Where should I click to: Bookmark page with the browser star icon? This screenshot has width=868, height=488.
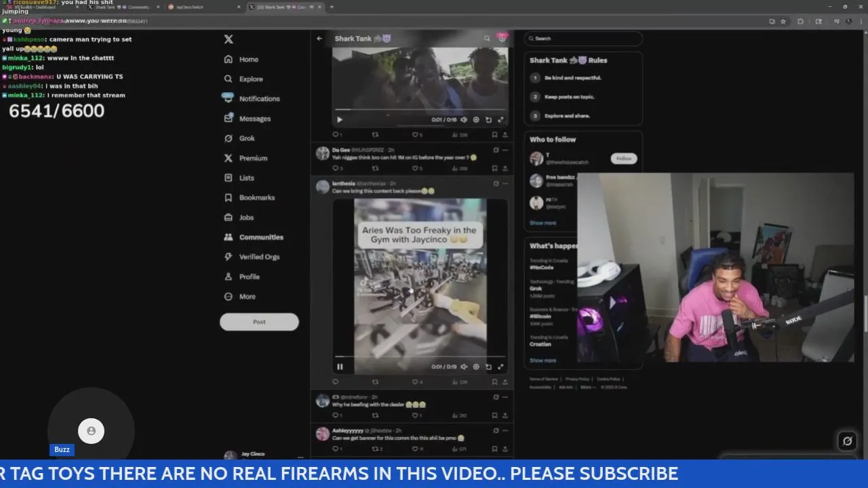[x=783, y=21]
